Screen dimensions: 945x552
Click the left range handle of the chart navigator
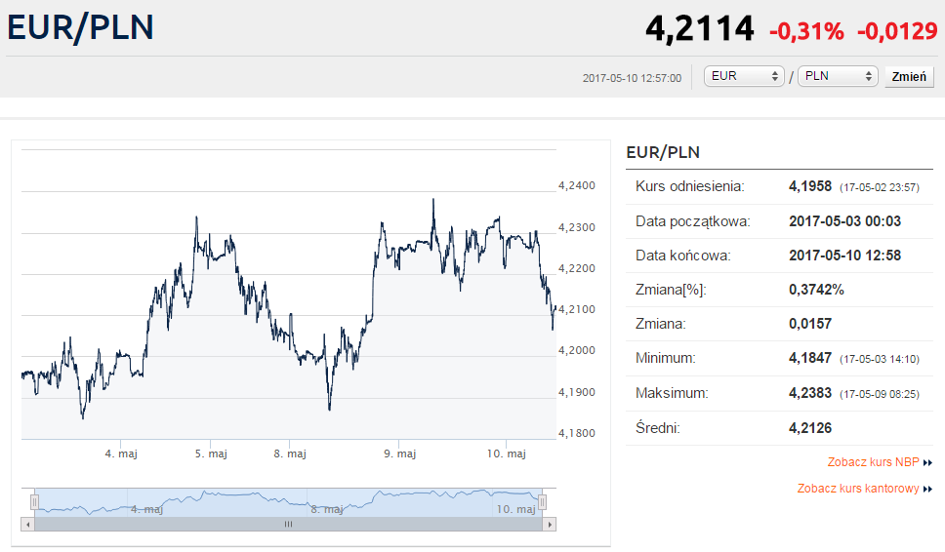[x=34, y=501]
